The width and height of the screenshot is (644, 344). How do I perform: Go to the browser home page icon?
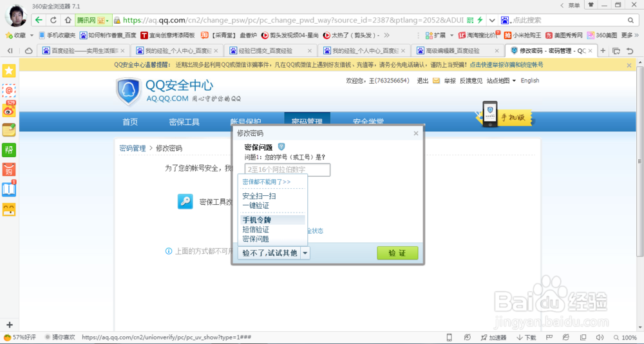click(68, 20)
